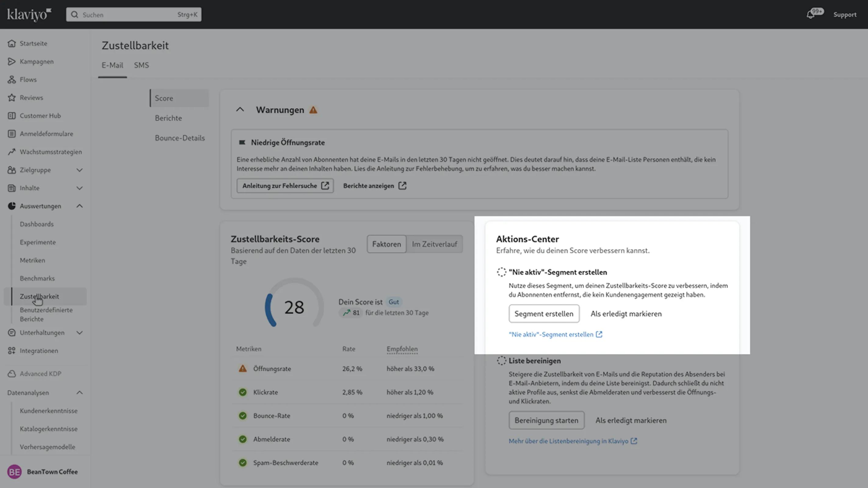The width and height of the screenshot is (868, 488).
Task: Switch score view to Faktoren
Action: pyautogui.click(x=386, y=244)
